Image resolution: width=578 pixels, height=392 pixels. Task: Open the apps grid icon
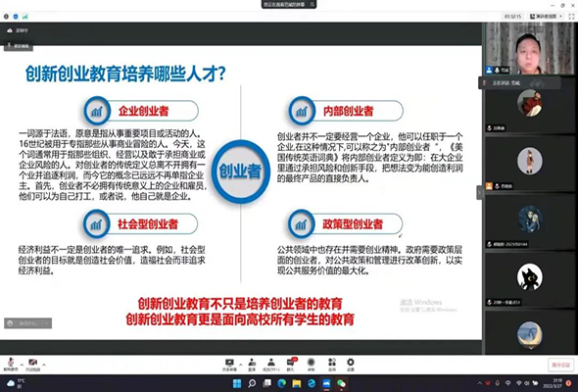(x=332, y=365)
